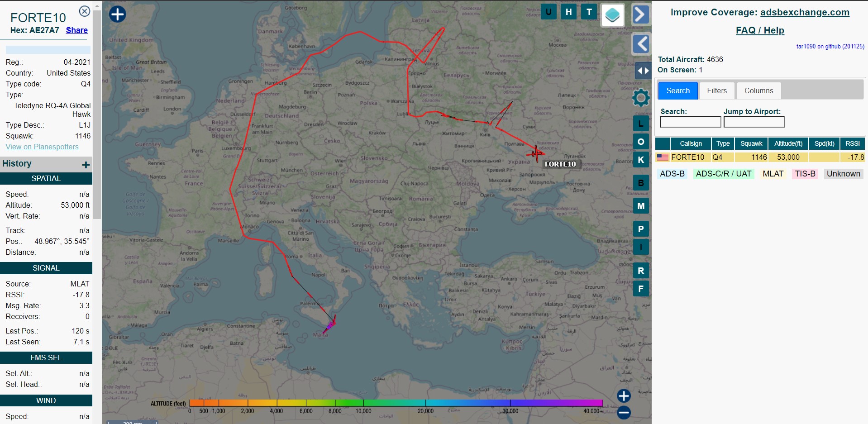The image size is (868, 424).
Task: Toggle the K map button
Action: (641, 160)
